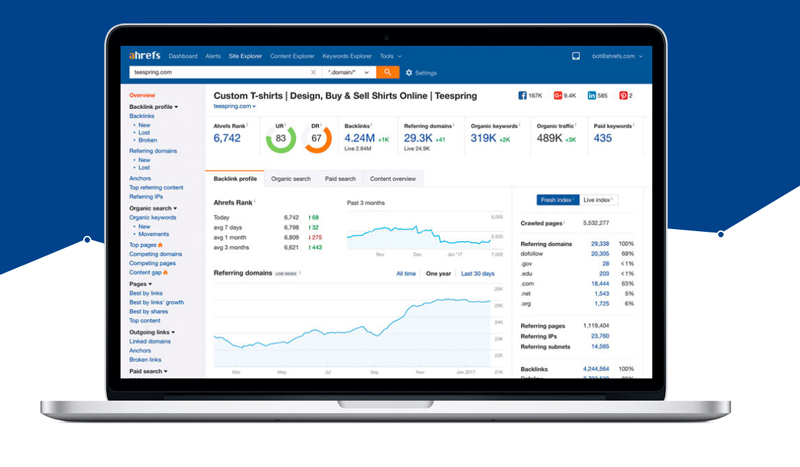Viewport: 800px width, 467px height.
Task: Open the Linked domains sidebar link
Action: pos(150,341)
